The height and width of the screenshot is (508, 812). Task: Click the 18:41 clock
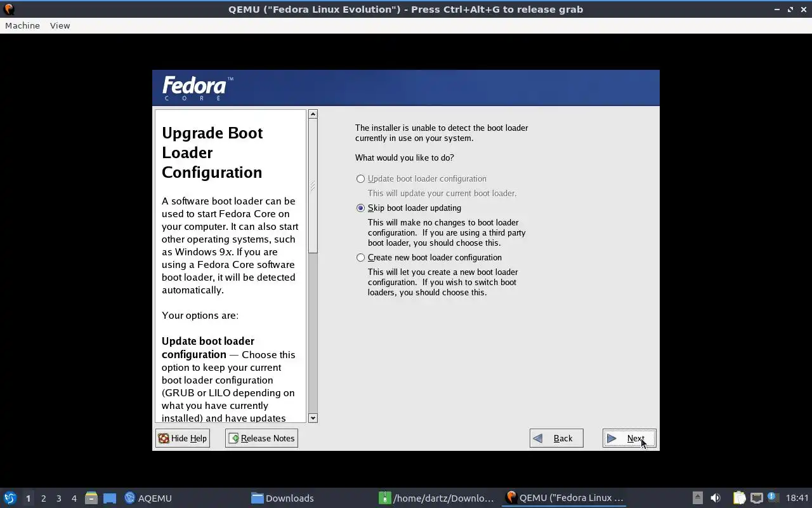(x=797, y=498)
